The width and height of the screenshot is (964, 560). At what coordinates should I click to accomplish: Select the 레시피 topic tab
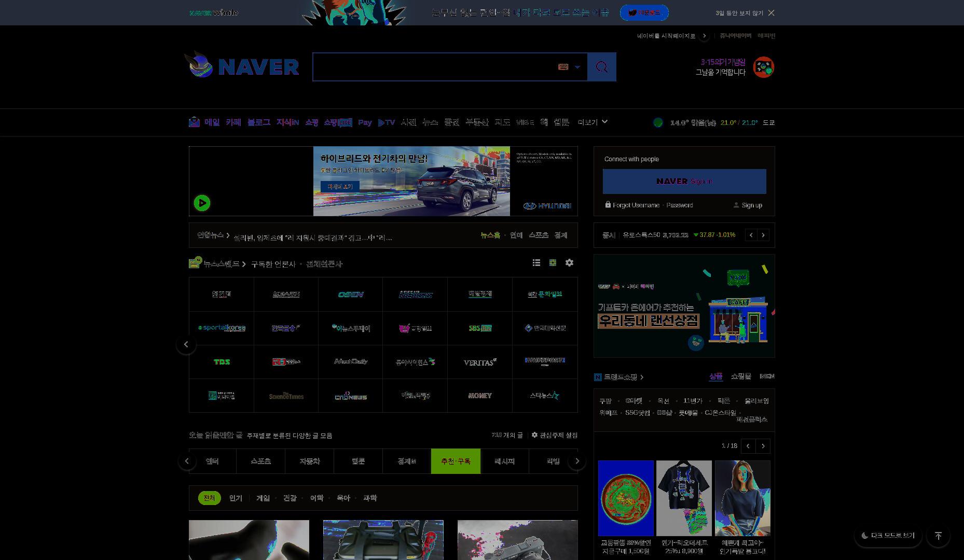tap(504, 461)
